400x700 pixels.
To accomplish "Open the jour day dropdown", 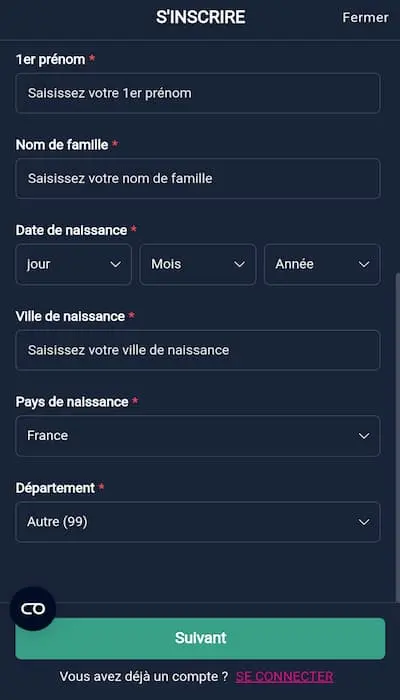I will [x=74, y=264].
